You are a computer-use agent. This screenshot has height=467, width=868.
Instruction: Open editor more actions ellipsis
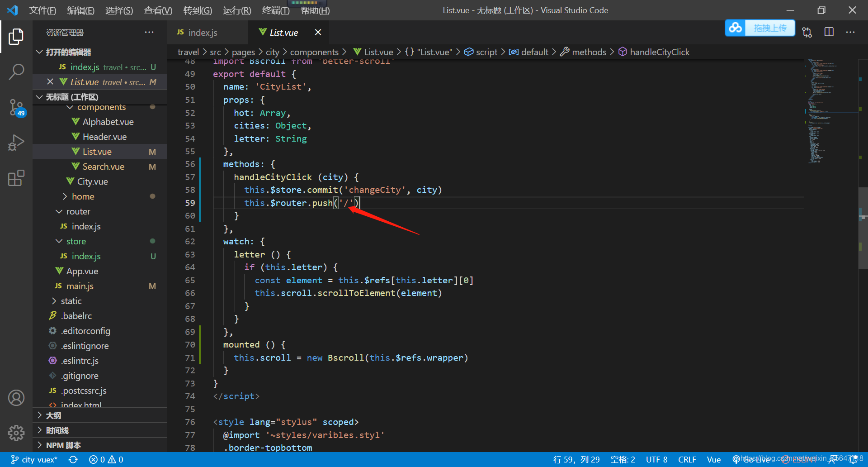tap(850, 32)
